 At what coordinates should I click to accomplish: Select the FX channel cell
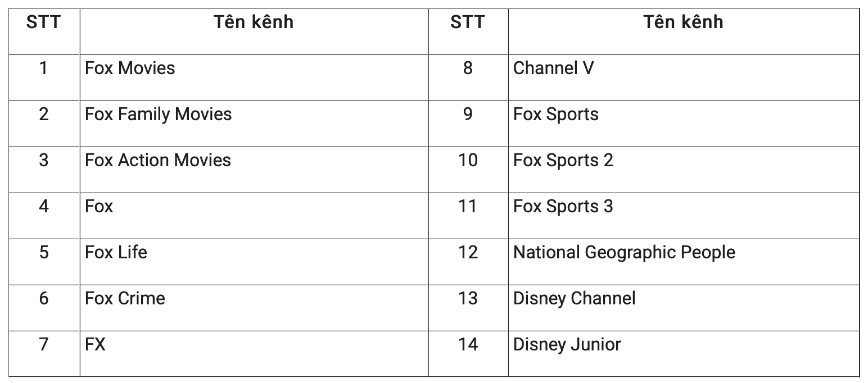[x=95, y=344]
